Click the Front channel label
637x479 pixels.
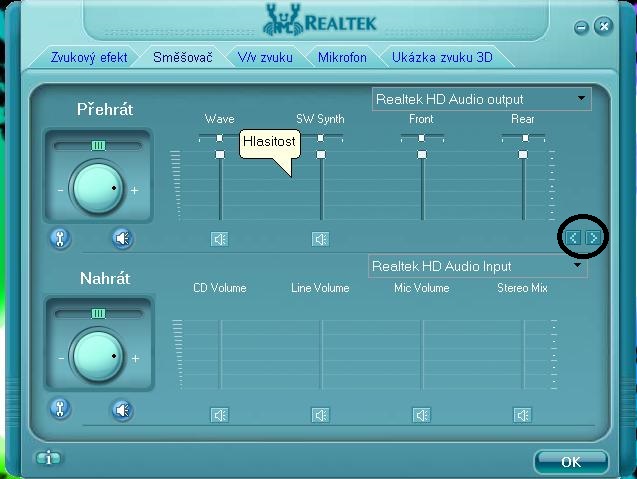point(421,119)
